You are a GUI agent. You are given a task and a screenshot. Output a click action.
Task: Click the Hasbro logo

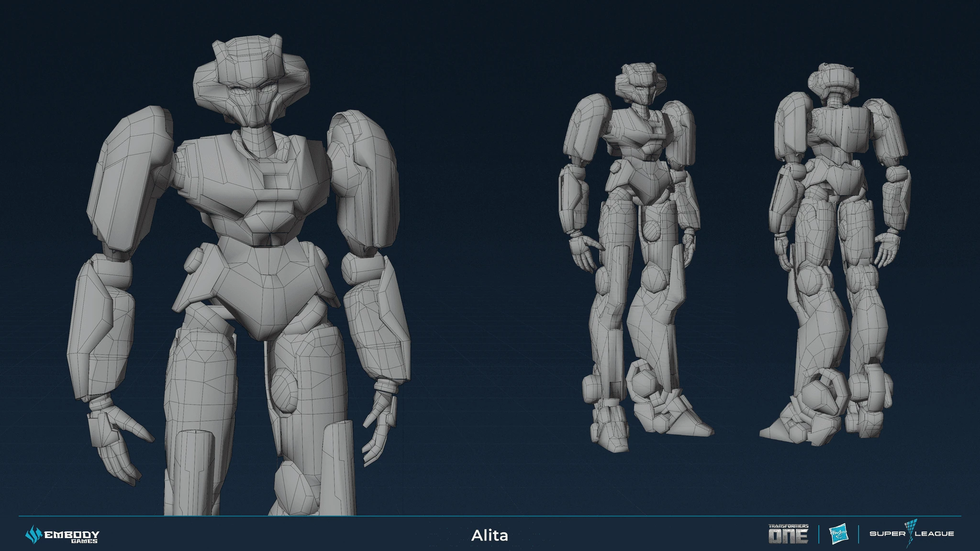pos(838,534)
